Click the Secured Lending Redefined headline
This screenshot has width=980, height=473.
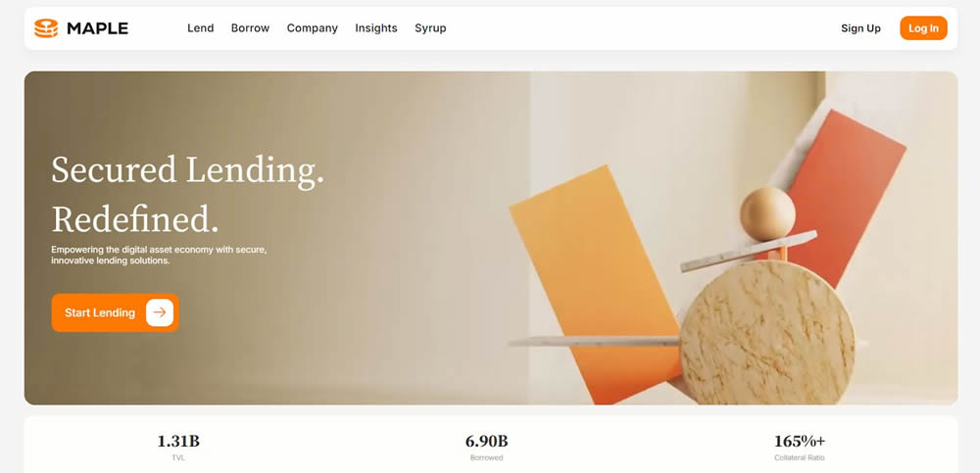click(x=187, y=194)
